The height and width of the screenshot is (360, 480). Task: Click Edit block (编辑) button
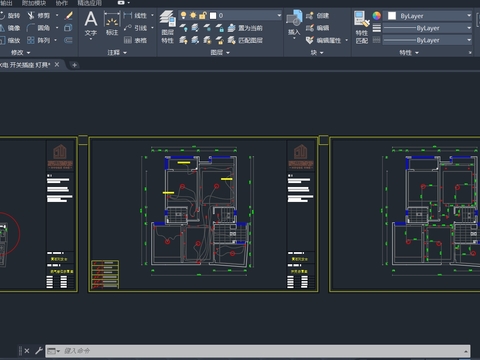[317, 28]
